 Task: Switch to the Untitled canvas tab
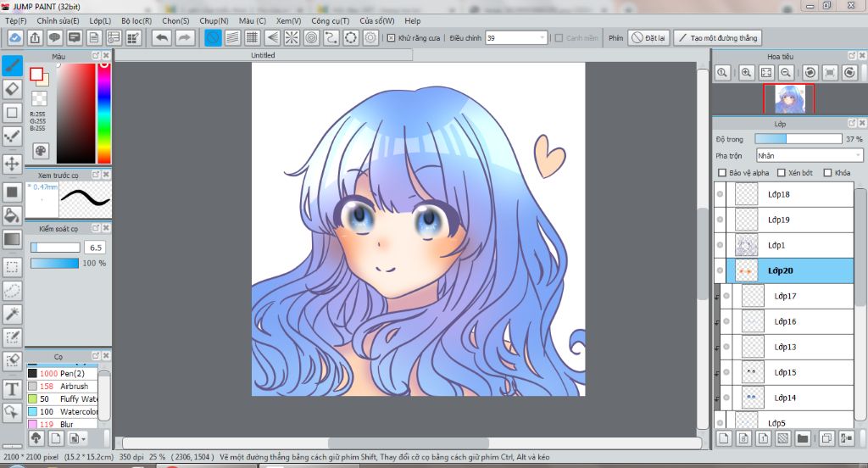tap(263, 55)
